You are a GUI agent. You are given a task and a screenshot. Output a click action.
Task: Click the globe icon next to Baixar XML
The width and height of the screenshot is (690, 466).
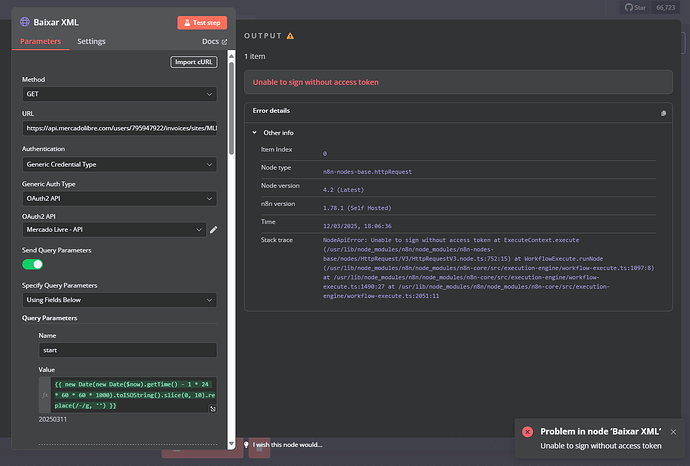25,22
